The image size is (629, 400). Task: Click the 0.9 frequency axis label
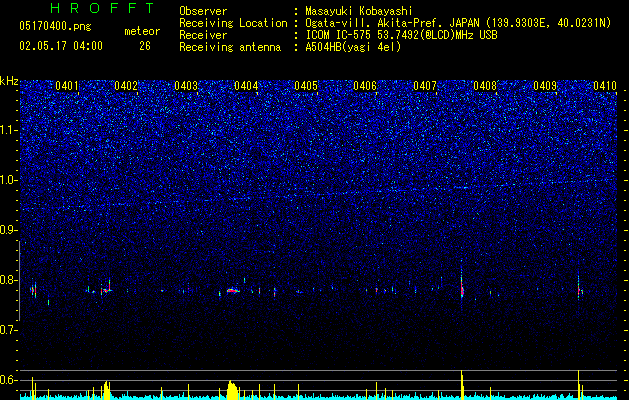8,230
